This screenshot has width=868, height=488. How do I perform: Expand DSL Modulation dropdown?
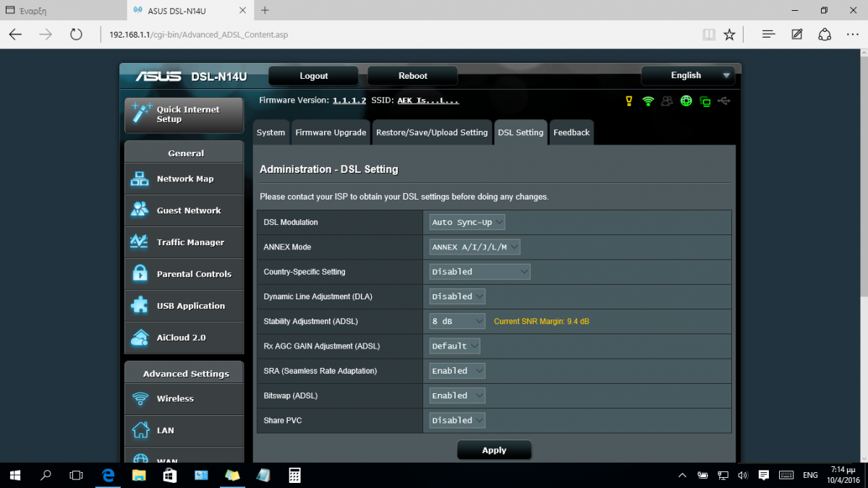click(467, 223)
